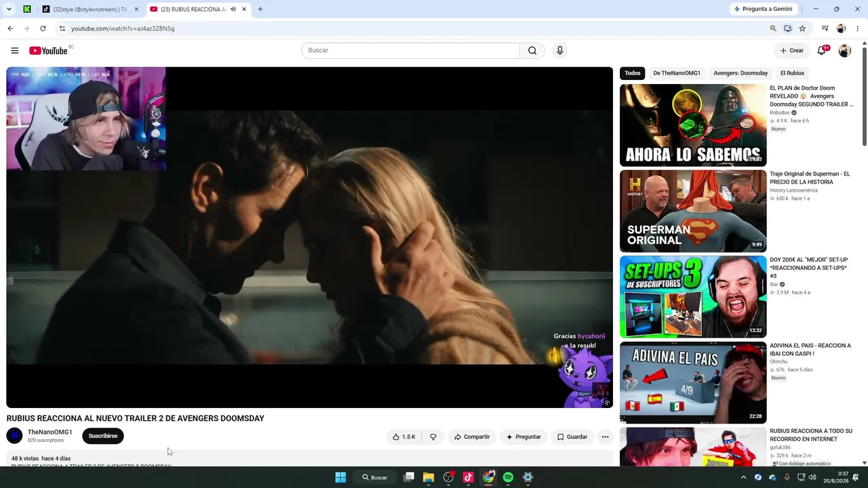868x488 pixels.
Task: Reload the YouTube page
Action: pos(43,28)
